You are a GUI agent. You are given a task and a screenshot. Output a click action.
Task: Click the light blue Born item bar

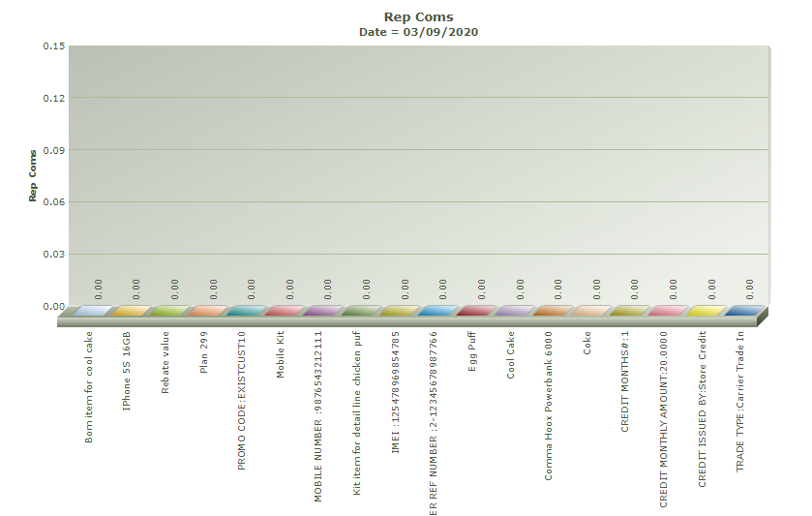(x=93, y=311)
